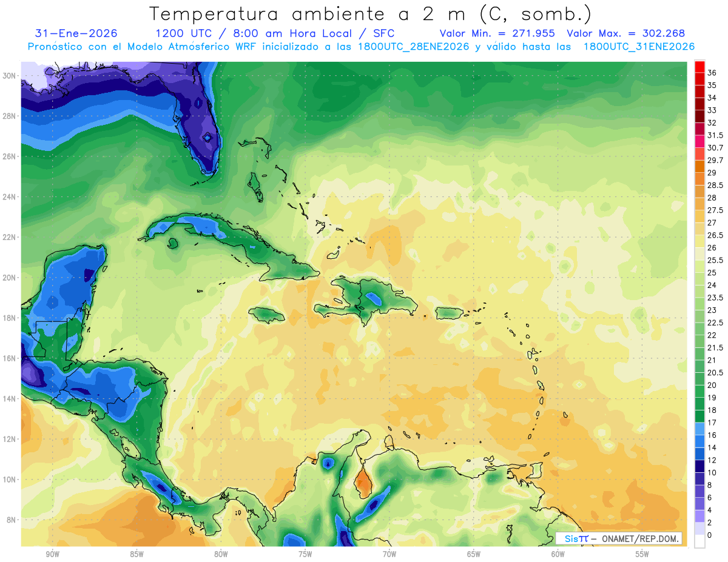Click the 85W longitude label

pos(136,554)
